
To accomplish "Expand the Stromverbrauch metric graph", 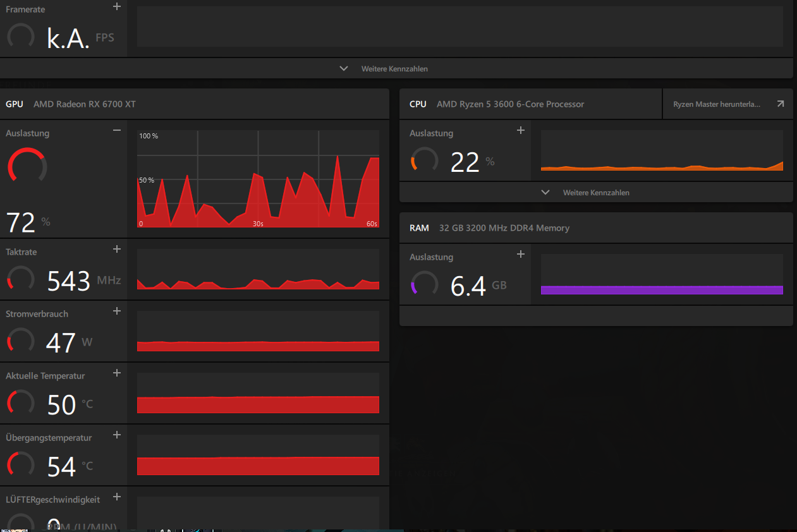I will tap(116, 311).
